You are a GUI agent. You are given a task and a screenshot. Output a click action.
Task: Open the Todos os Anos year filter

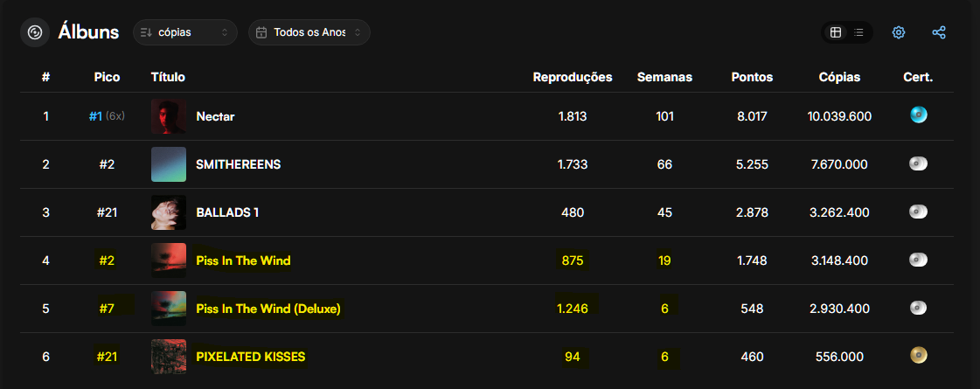point(309,32)
